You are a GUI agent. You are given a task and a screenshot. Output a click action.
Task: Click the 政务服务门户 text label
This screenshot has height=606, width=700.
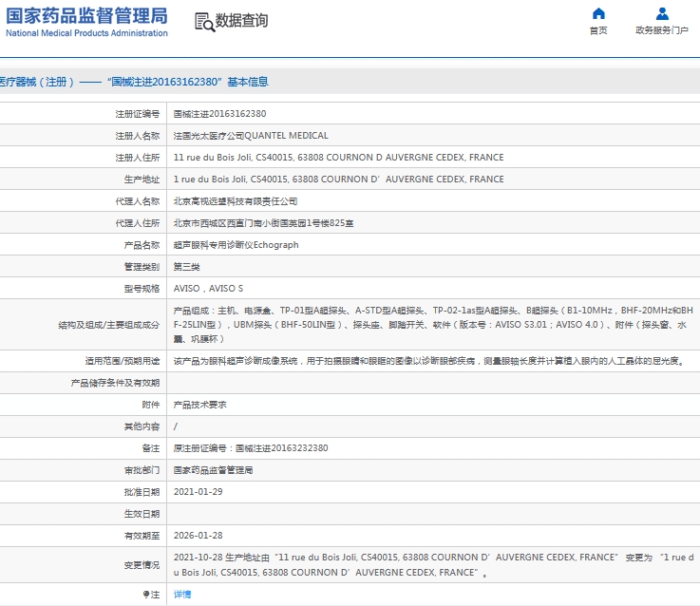[x=662, y=30]
